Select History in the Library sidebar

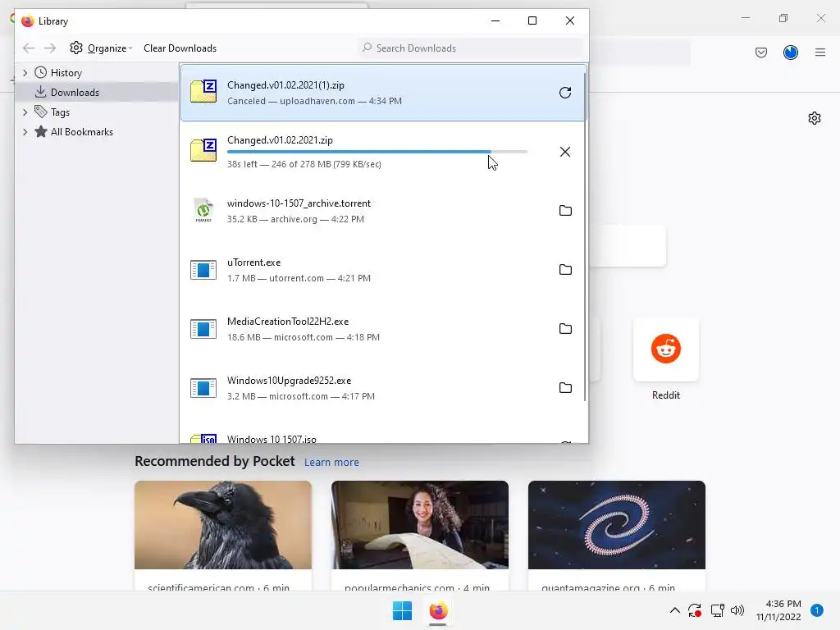point(66,73)
